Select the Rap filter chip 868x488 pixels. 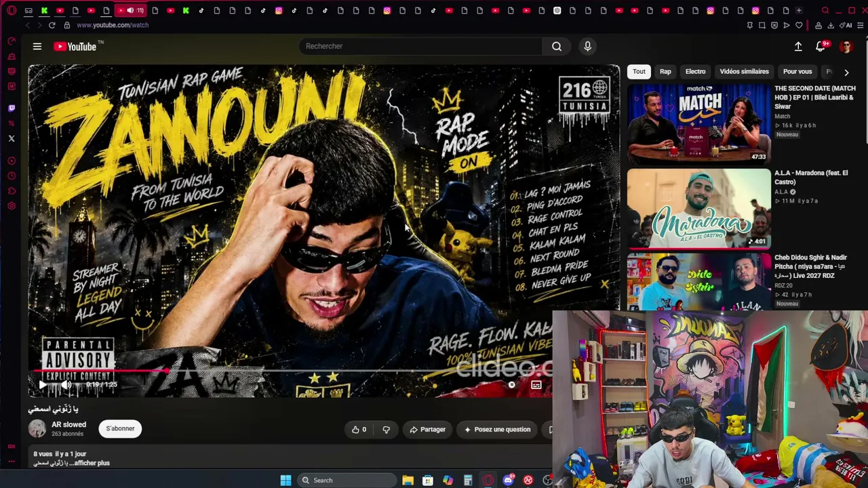[665, 71]
